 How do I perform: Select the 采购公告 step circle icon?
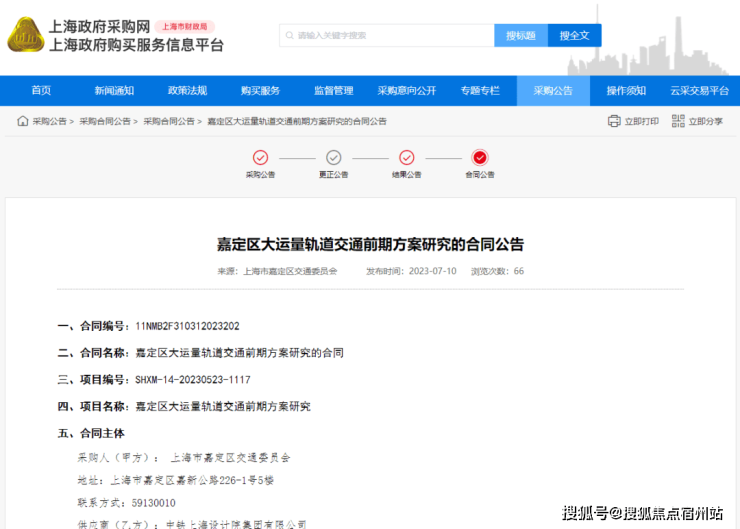[260, 157]
